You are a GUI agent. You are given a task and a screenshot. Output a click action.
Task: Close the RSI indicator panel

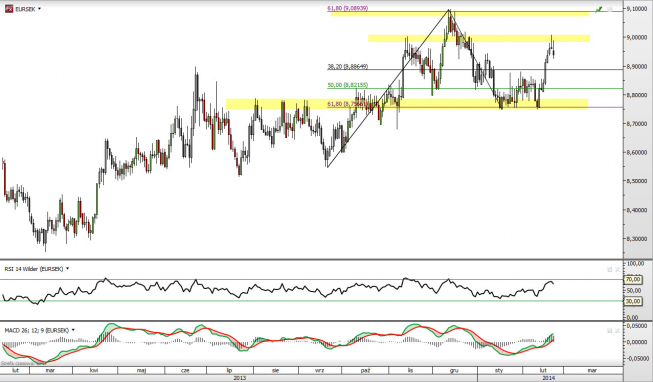(618, 270)
